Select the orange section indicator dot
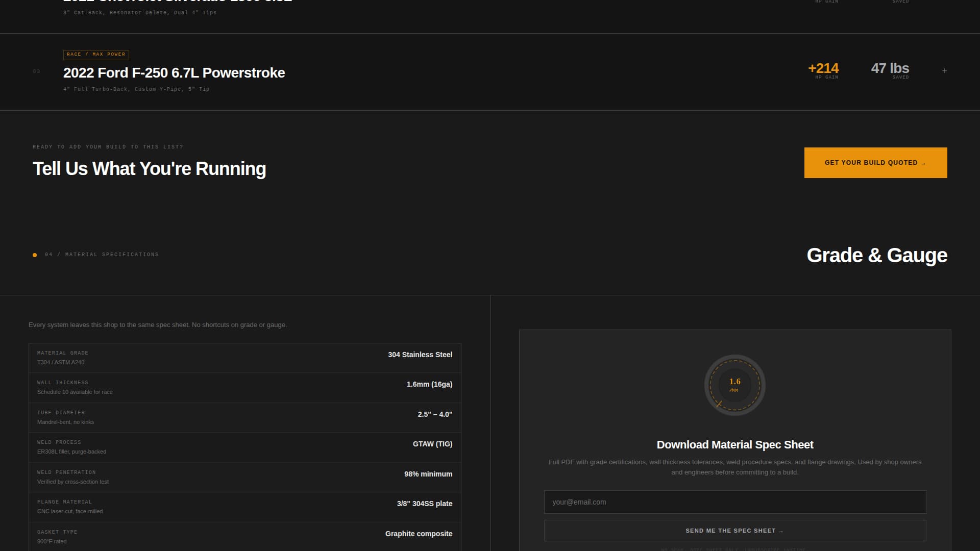 pos(34,255)
